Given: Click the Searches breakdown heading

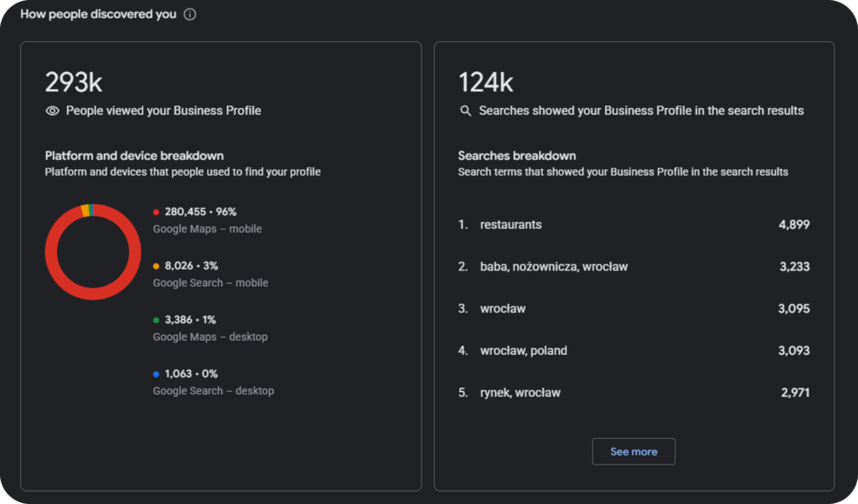Looking at the screenshot, I should pyautogui.click(x=516, y=156).
